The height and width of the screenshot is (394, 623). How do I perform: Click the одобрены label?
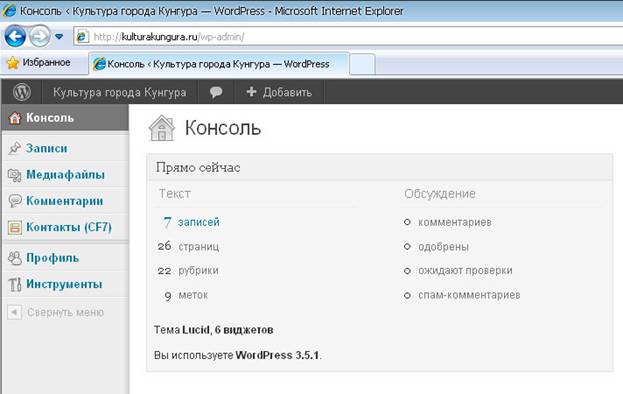pyautogui.click(x=443, y=247)
